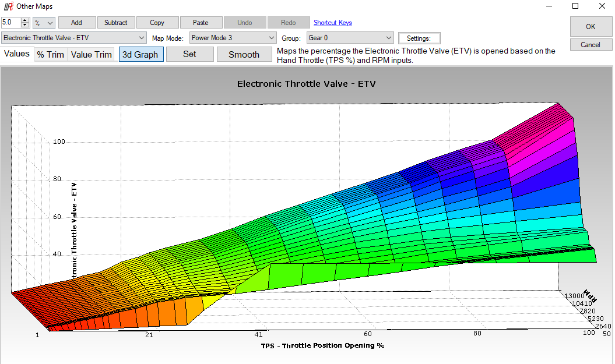Click the app logo icon in title bar
This screenshot has height=364, width=615.
(x=8, y=6)
